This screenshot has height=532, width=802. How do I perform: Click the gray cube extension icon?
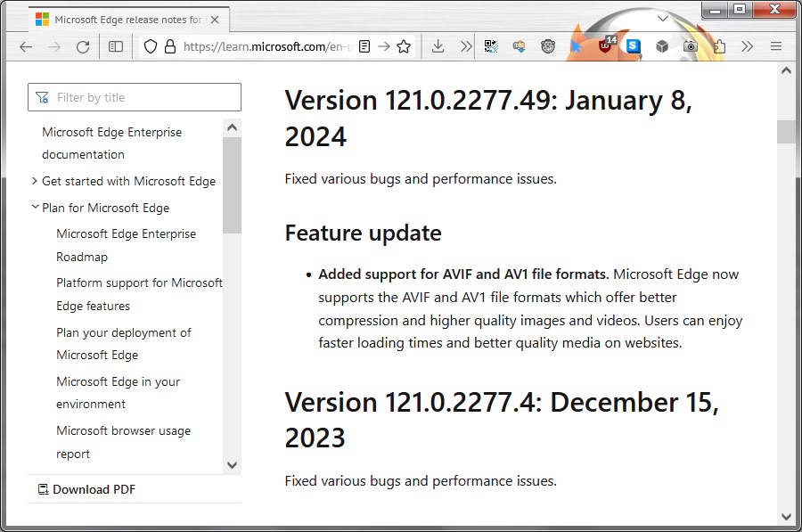tap(662, 47)
